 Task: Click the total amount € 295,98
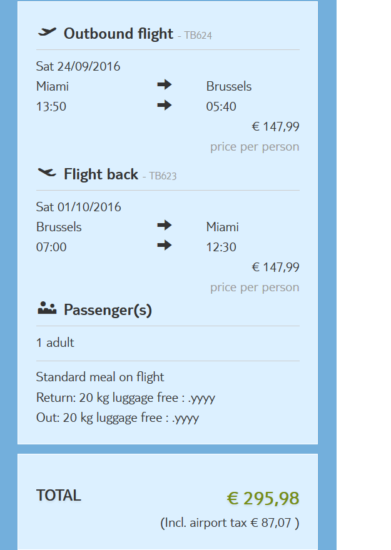(x=263, y=498)
